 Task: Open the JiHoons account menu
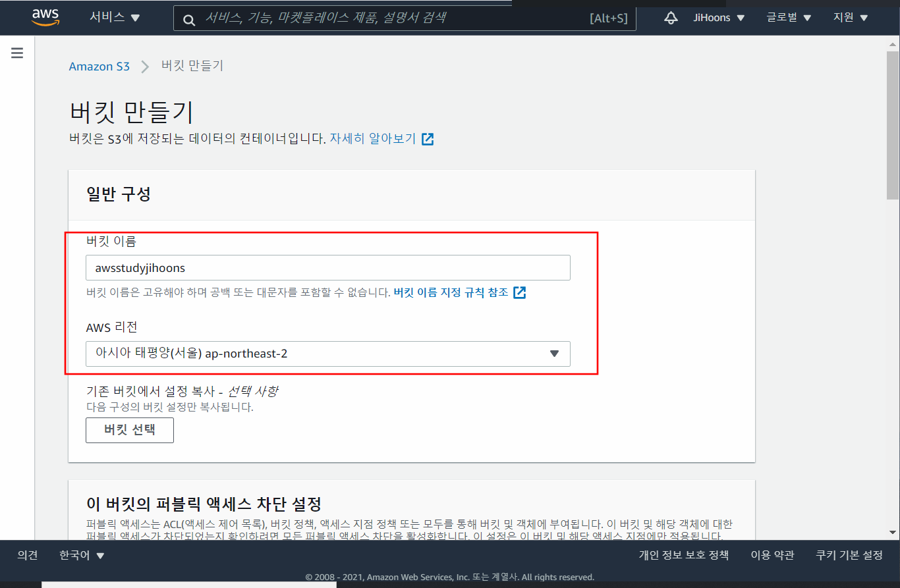pos(719,18)
